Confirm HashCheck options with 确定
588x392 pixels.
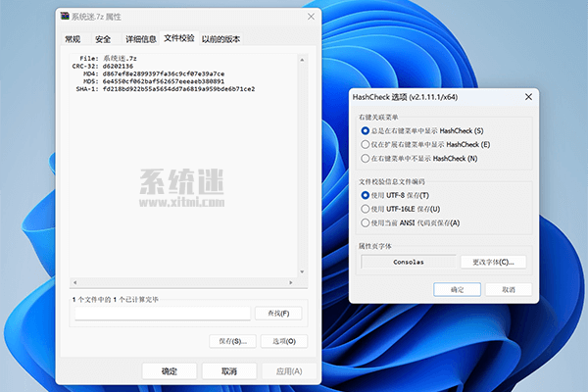pyautogui.click(x=457, y=290)
